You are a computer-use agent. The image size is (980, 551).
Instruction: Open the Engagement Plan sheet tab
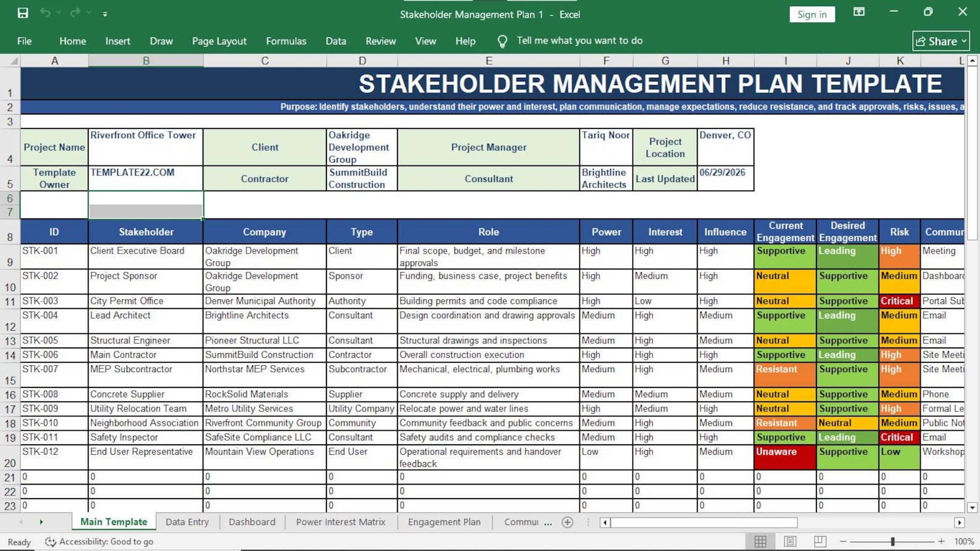[444, 522]
